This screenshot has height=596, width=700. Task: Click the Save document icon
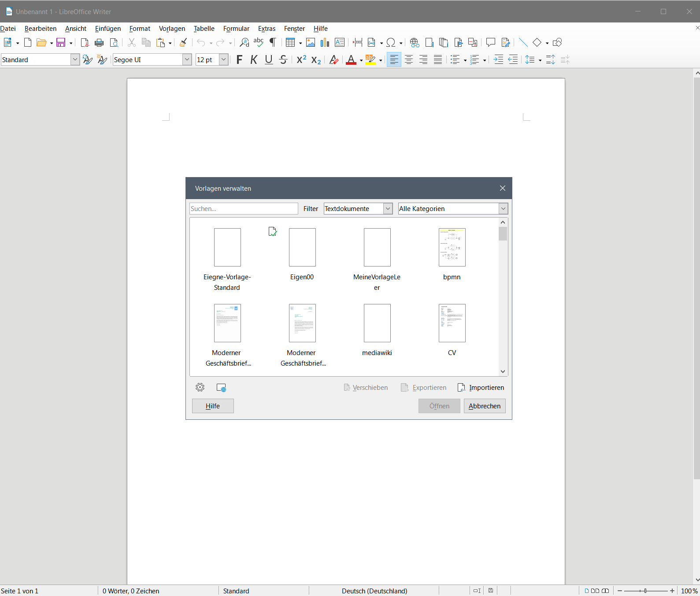[x=61, y=43]
